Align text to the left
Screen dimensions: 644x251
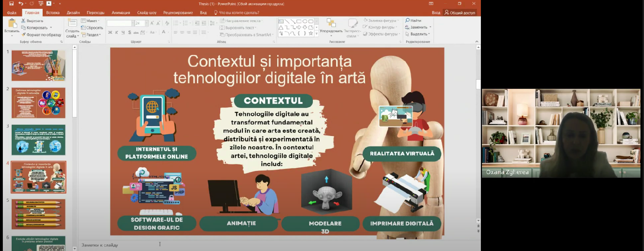click(175, 32)
